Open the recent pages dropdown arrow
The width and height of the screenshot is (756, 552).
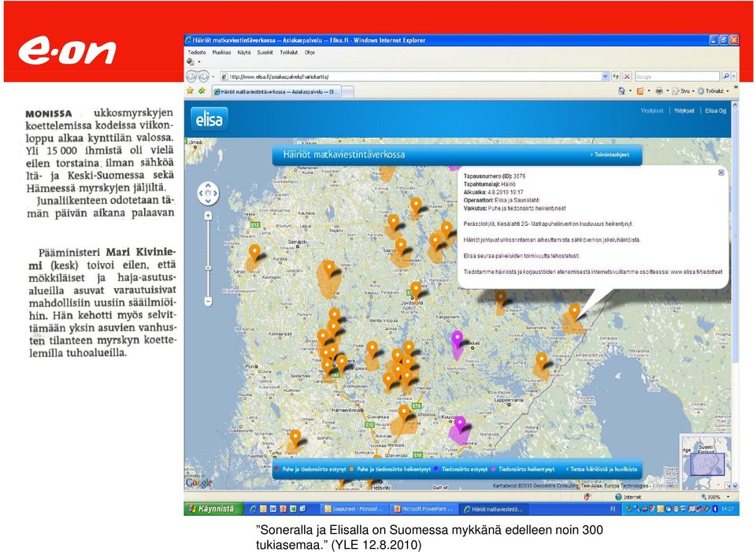[213, 76]
